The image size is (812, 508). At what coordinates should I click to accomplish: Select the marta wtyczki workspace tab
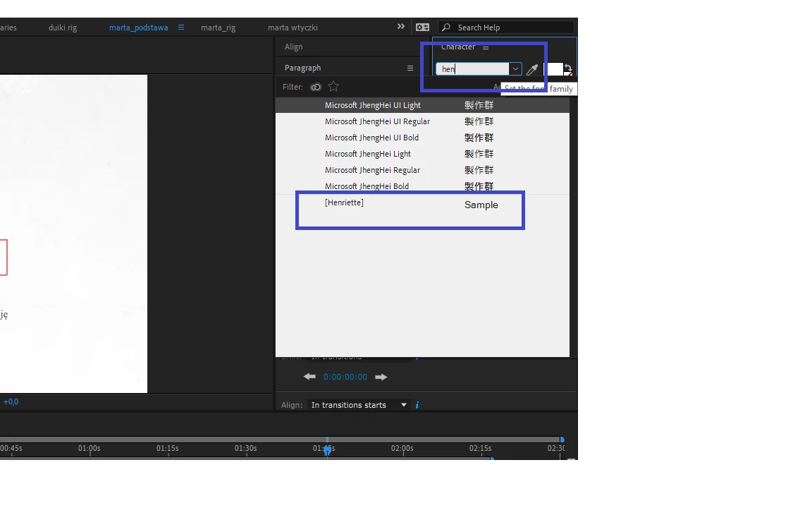coord(293,28)
